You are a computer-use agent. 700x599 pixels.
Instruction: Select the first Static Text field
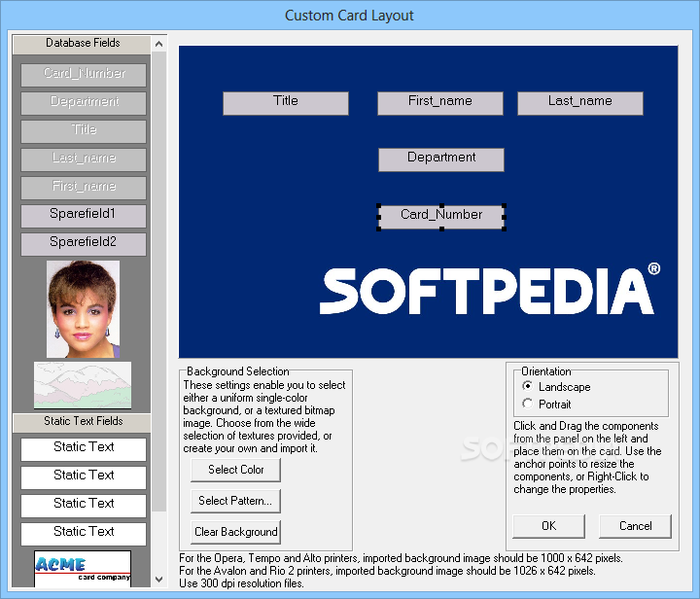point(84,449)
